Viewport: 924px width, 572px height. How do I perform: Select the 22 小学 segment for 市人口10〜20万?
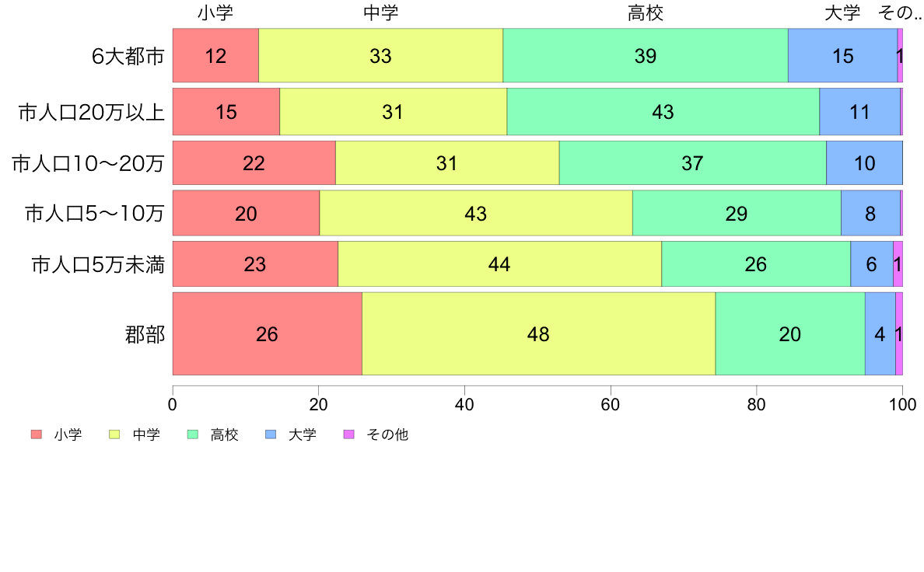[x=254, y=162]
